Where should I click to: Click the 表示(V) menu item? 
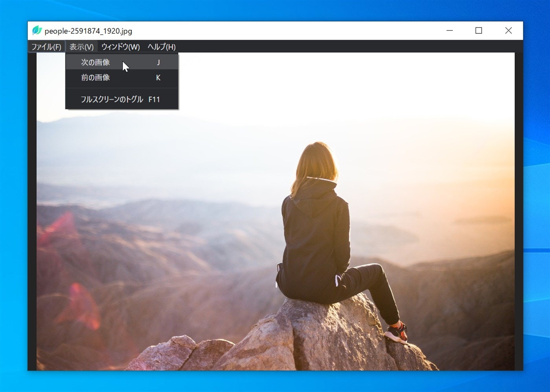point(81,47)
